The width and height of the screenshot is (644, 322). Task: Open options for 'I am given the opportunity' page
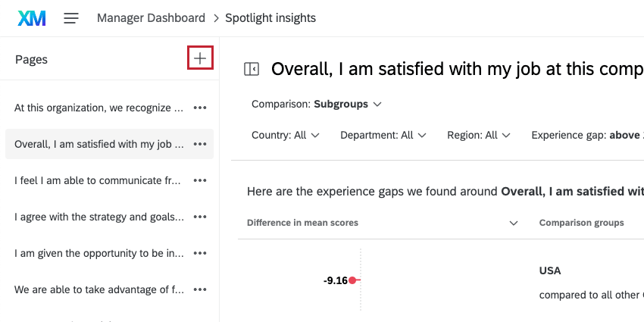(200, 253)
